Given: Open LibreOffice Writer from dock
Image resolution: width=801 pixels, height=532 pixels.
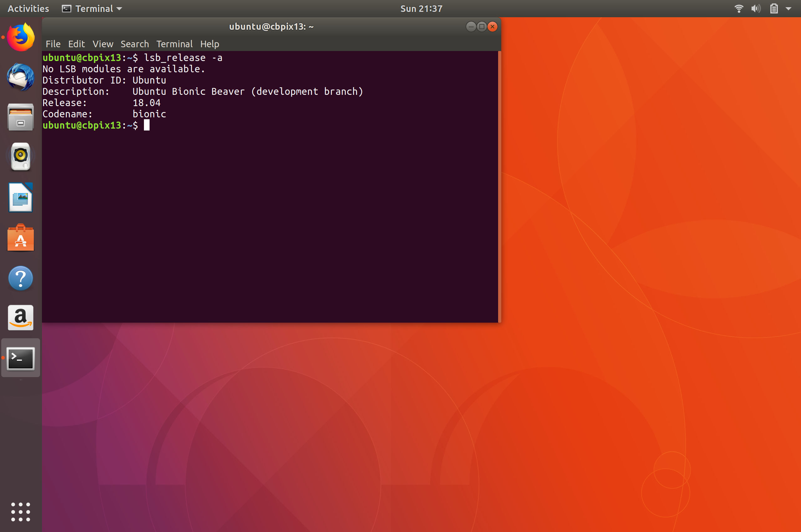Looking at the screenshot, I should pos(21,197).
